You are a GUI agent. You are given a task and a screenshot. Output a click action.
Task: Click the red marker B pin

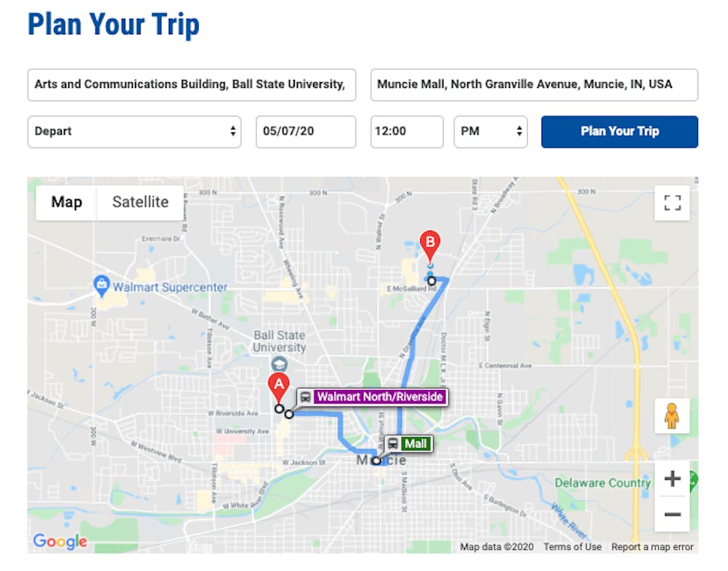430,243
